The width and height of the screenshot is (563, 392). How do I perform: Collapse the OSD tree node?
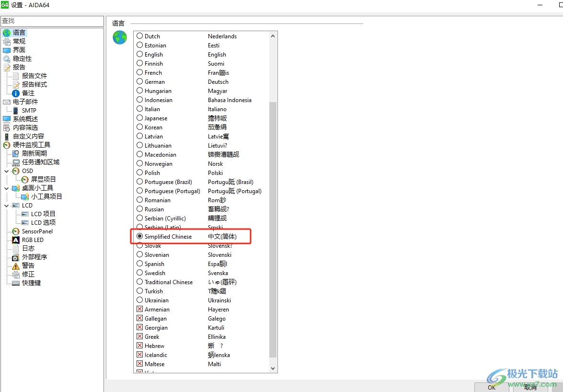pyautogui.click(x=6, y=171)
